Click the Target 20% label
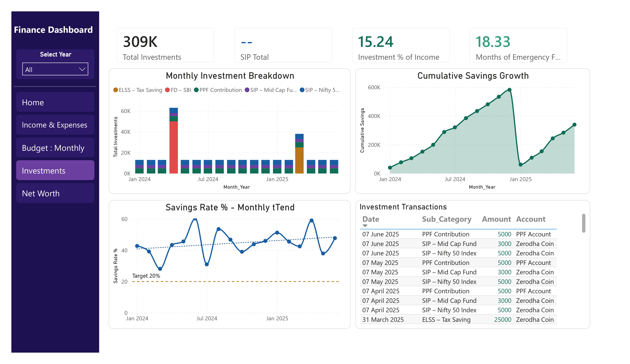The image size is (630, 364). (146, 276)
